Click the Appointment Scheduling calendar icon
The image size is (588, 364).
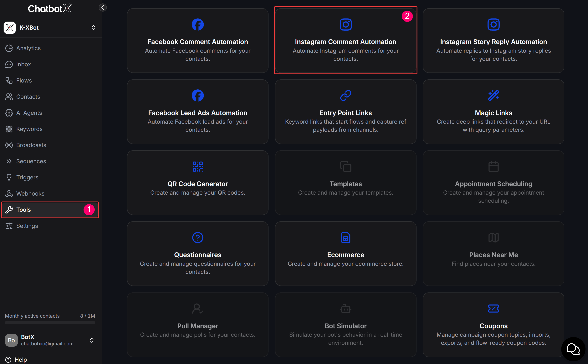[493, 166]
